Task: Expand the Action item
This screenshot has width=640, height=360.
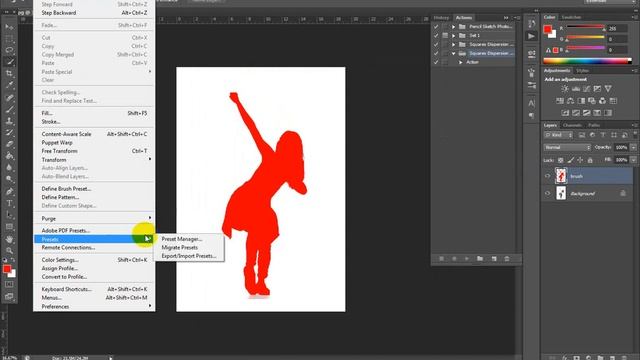Action: [x=461, y=62]
